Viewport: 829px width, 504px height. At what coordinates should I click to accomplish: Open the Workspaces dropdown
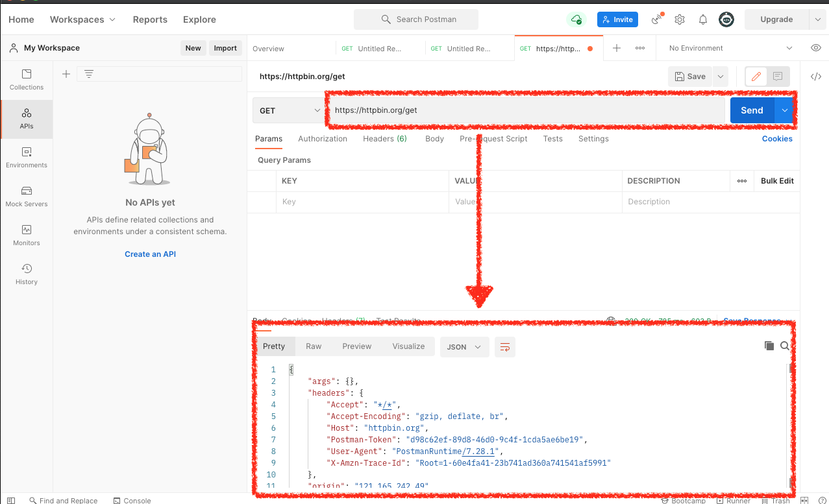click(x=82, y=19)
